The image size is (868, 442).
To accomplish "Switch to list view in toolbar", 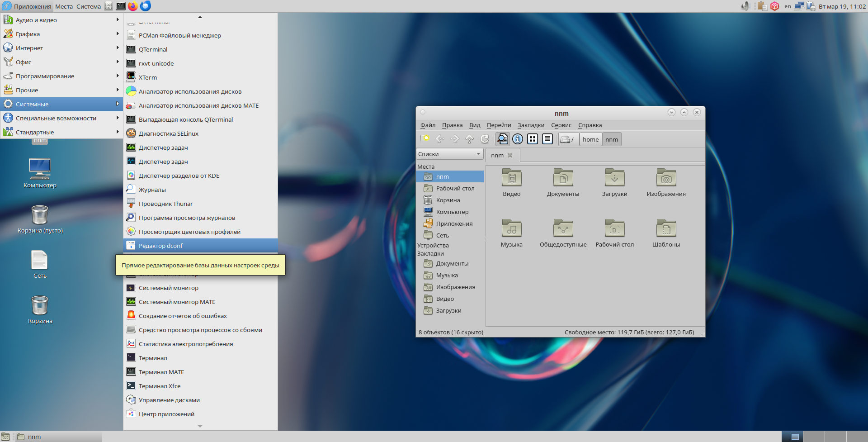I will [547, 139].
